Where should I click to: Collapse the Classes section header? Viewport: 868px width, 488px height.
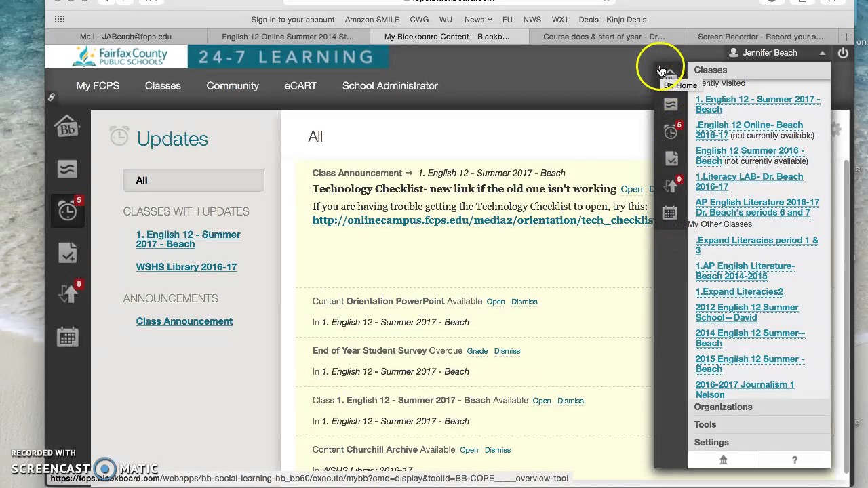tap(759, 70)
